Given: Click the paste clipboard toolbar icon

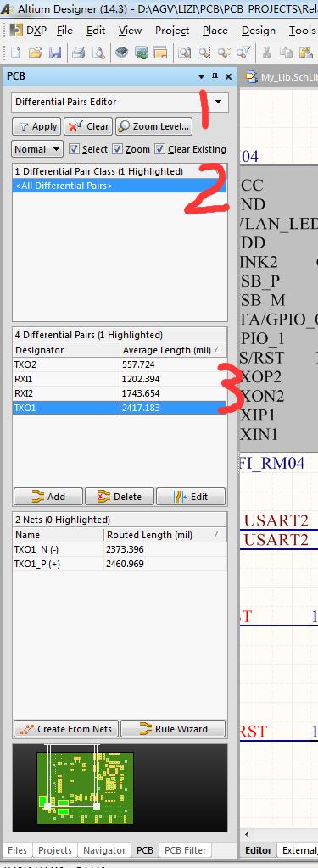Looking at the screenshot, I should click(306, 53).
